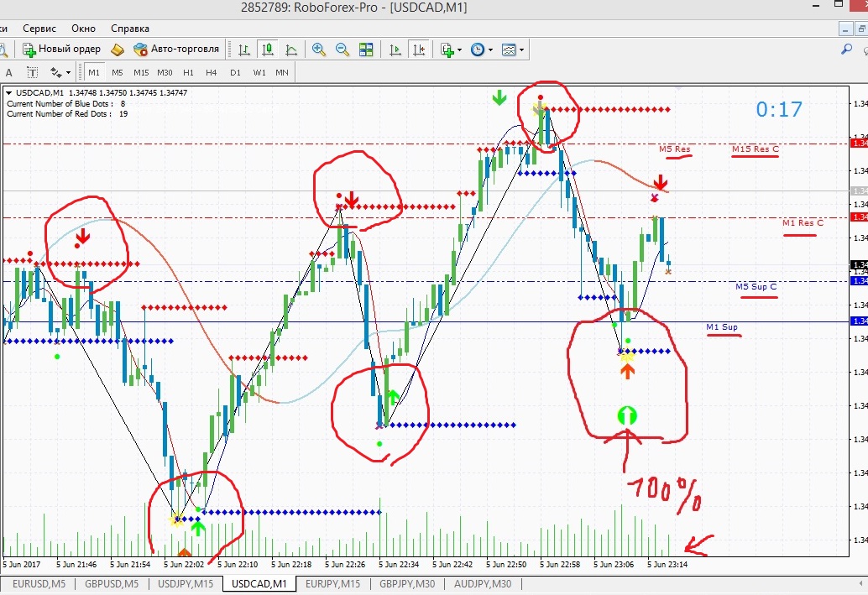Select H1 timeframe
The width and height of the screenshot is (868, 595).
coord(188,72)
